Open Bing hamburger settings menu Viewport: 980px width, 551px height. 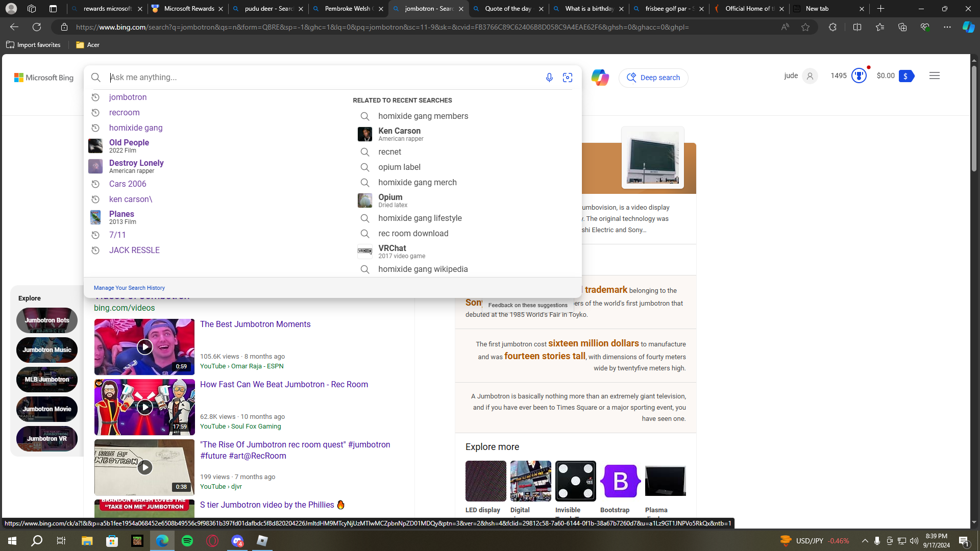pyautogui.click(x=935, y=76)
